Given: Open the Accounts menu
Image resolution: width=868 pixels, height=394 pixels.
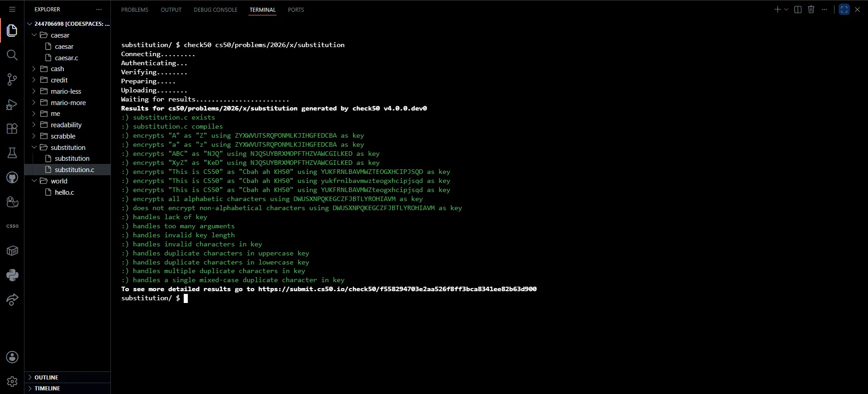Looking at the screenshot, I should click(x=12, y=357).
